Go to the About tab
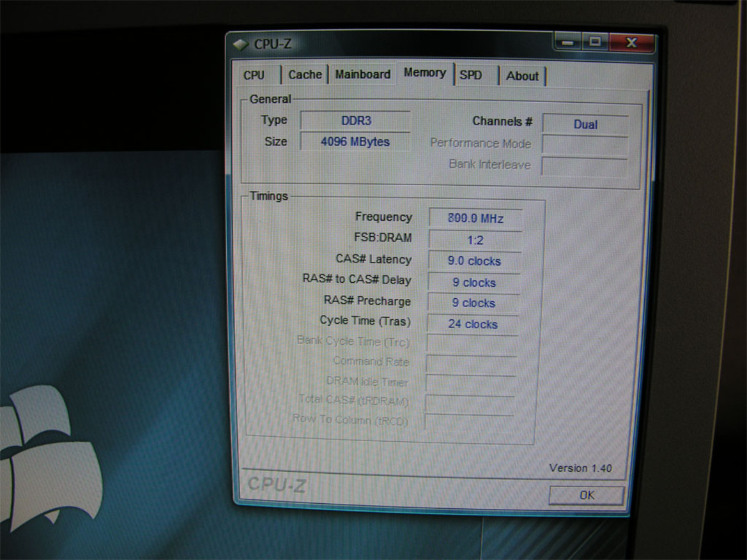Viewport: 747px width, 560px height. pyautogui.click(x=522, y=76)
